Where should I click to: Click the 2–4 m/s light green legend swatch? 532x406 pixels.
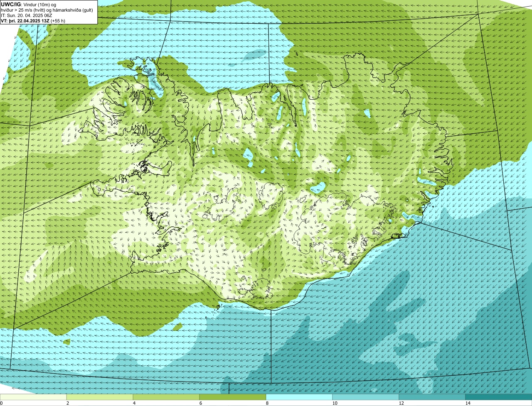[100, 397]
